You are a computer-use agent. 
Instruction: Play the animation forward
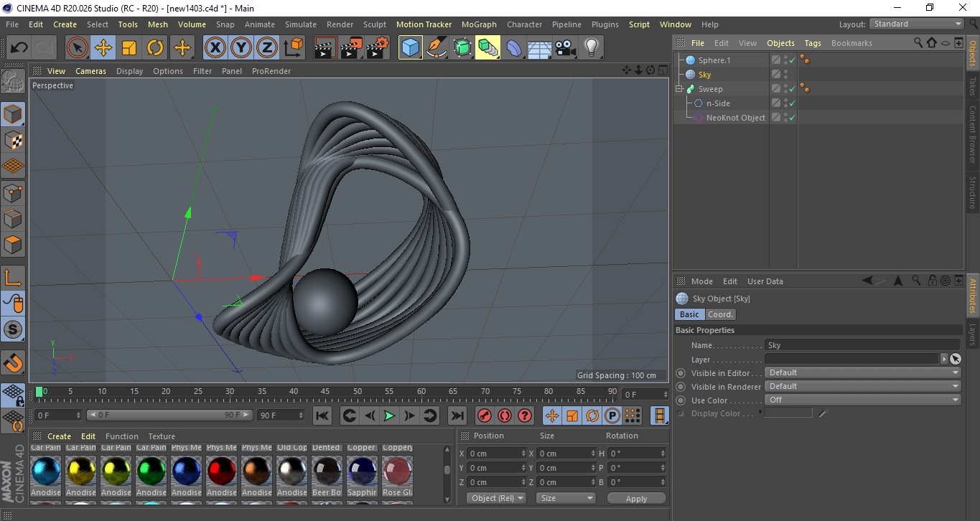tap(389, 416)
